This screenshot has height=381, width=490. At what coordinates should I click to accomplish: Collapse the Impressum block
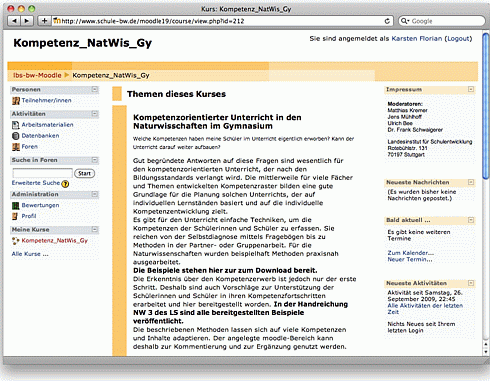click(471, 89)
